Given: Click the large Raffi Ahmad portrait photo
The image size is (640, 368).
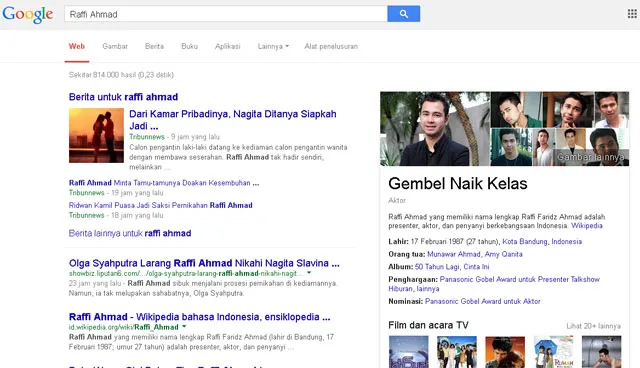Looking at the screenshot, I should (435, 129).
